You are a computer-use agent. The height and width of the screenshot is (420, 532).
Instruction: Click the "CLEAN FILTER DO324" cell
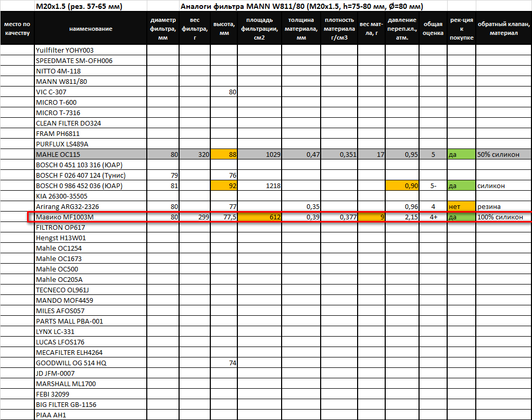click(91, 123)
